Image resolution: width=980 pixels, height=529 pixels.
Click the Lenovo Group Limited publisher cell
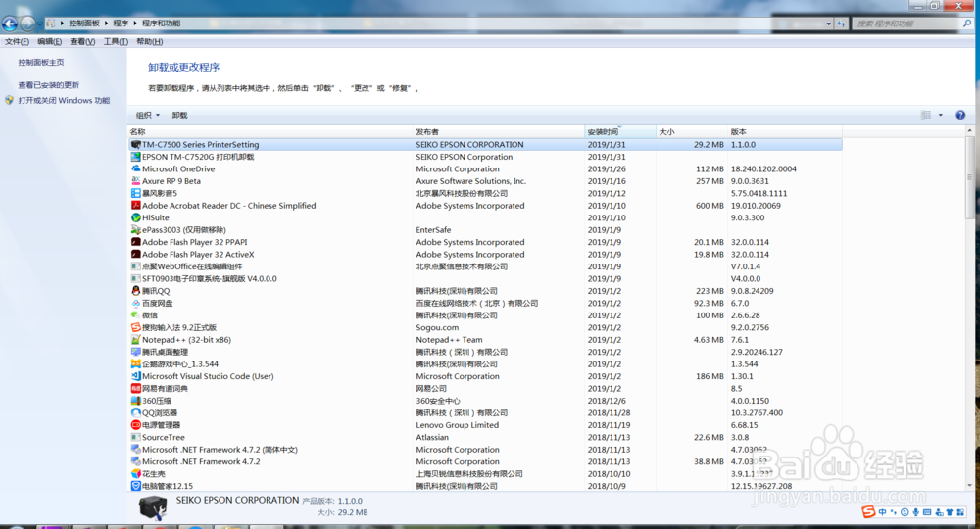[457, 425]
